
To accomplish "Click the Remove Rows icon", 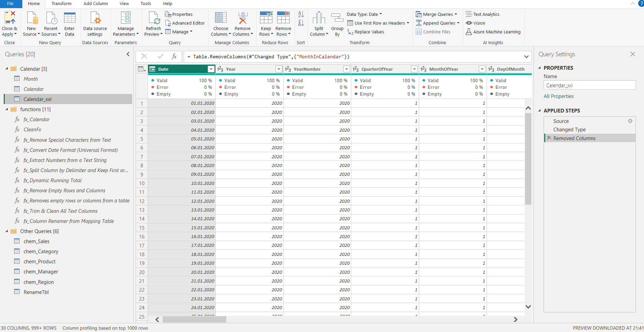I will point(283,18).
